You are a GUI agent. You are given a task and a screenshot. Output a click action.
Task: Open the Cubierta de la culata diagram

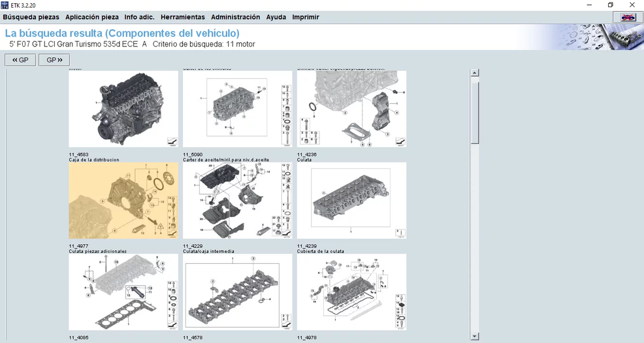click(x=352, y=292)
